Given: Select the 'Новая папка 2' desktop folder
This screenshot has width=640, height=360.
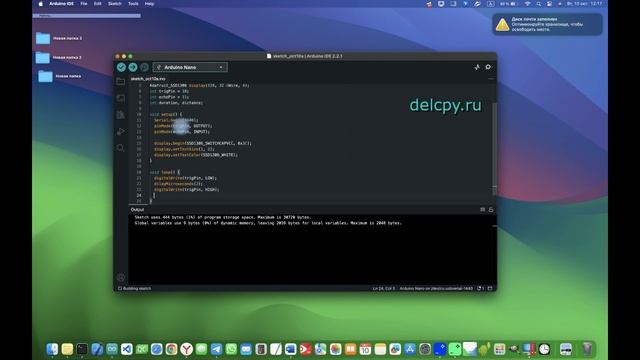Looking at the screenshot, I should 58,58.
